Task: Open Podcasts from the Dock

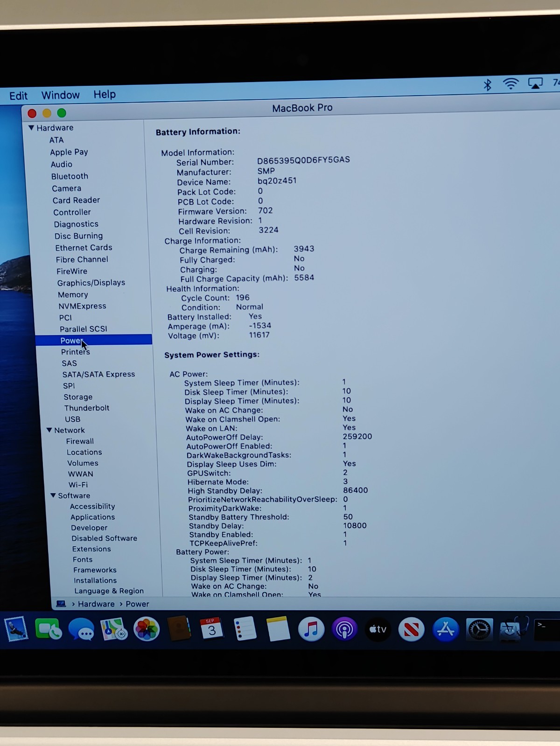Action: 344,630
